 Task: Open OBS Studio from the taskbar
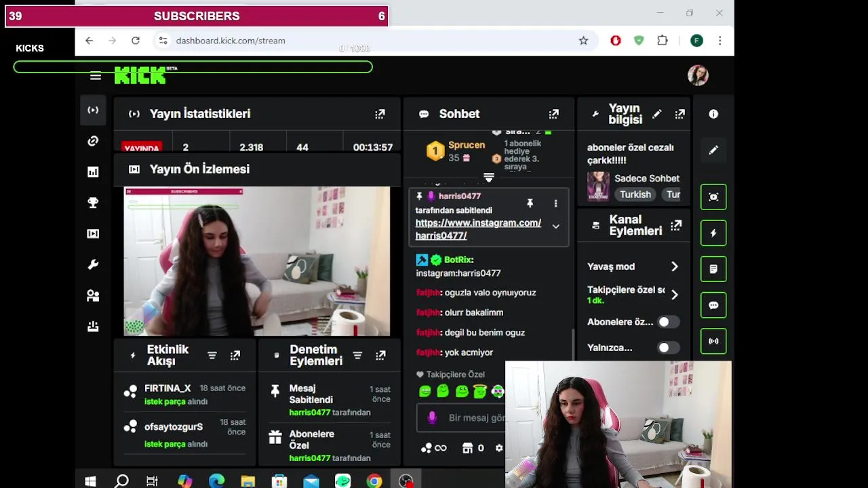[x=406, y=481]
